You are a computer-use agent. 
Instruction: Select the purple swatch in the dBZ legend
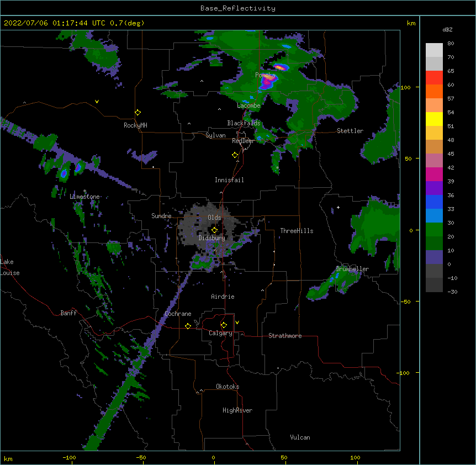click(434, 188)
